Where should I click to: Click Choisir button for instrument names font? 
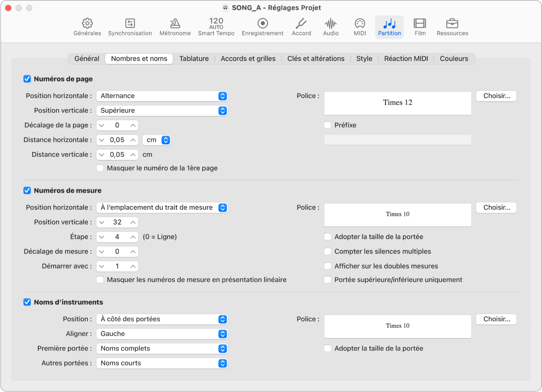[496, 319]
